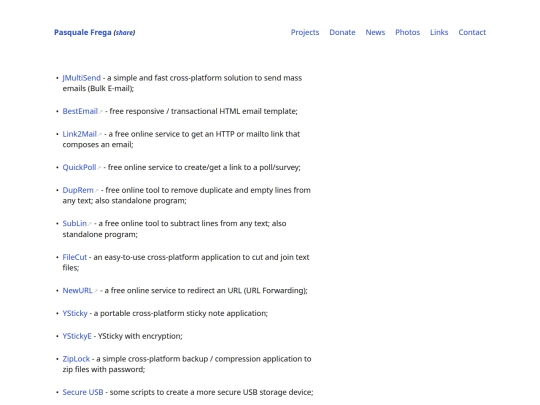Open the FileCut project link
The width and height of the screenshot is (540, 405).
(75, 257)
